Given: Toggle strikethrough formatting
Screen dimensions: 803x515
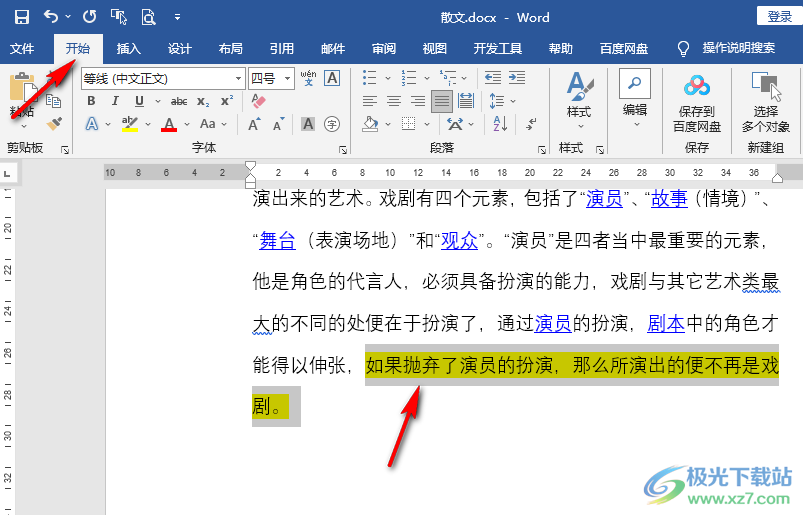Looking at the screenshot, I should [x=179, y=101].
